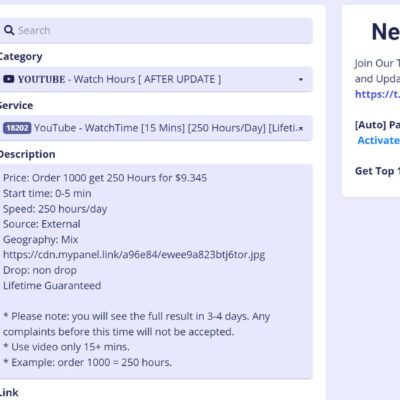Screen dimensions: 400x400
Task: Click the Description label
Action: (x=27, y=154)
